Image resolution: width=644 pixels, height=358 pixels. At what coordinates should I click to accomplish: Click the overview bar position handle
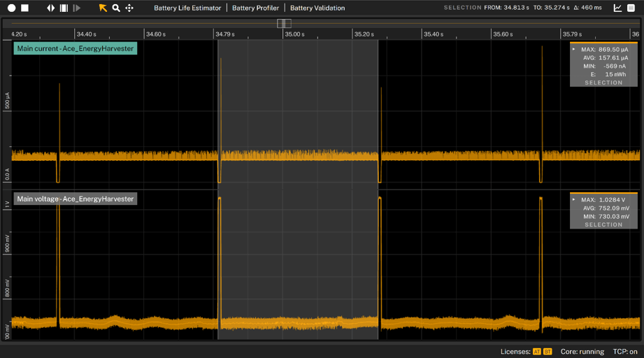click(x=284, y=23)
